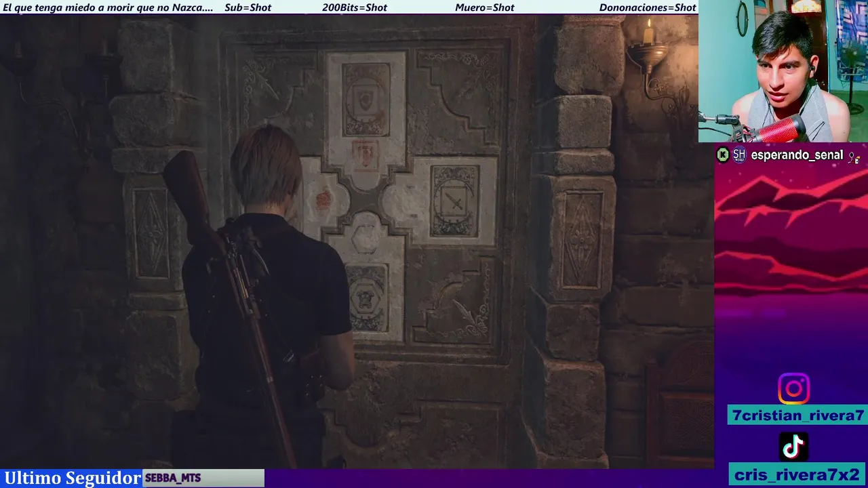
Task: Click the chat username esperando_senal
Action: click(797, 155)
